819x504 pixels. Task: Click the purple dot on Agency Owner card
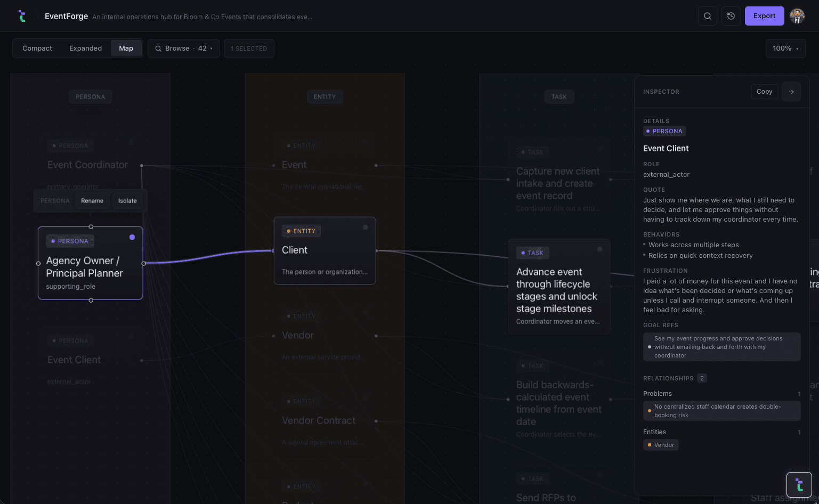pos(132,237)
